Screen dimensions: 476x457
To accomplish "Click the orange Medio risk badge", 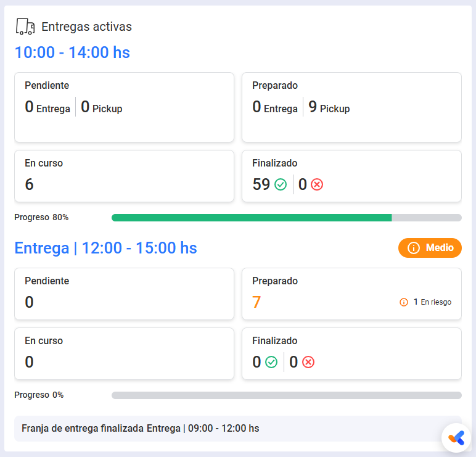I will (430, 248).
